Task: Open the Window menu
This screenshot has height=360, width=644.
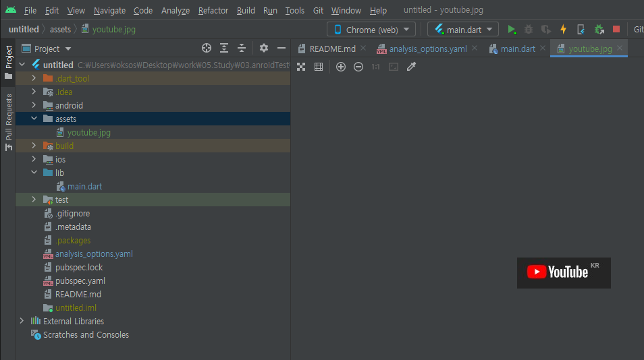Action: [x=346, y=11]
